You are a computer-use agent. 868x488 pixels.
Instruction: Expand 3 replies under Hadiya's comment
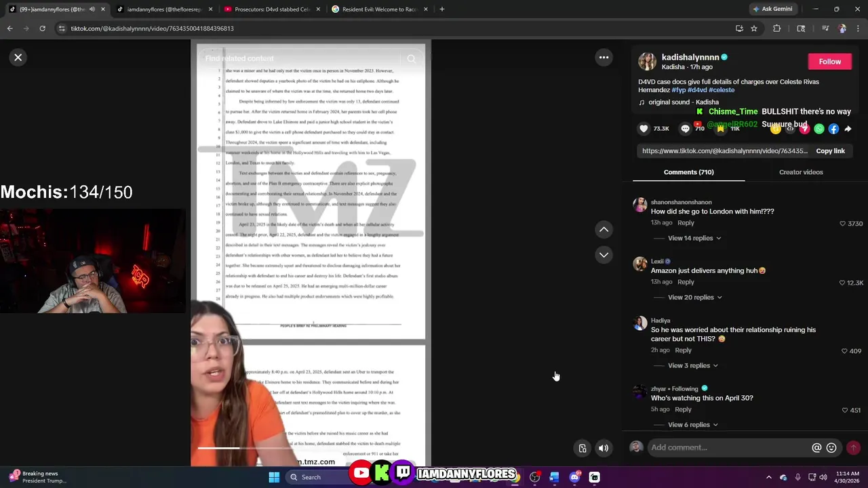[x=693, y=366]
